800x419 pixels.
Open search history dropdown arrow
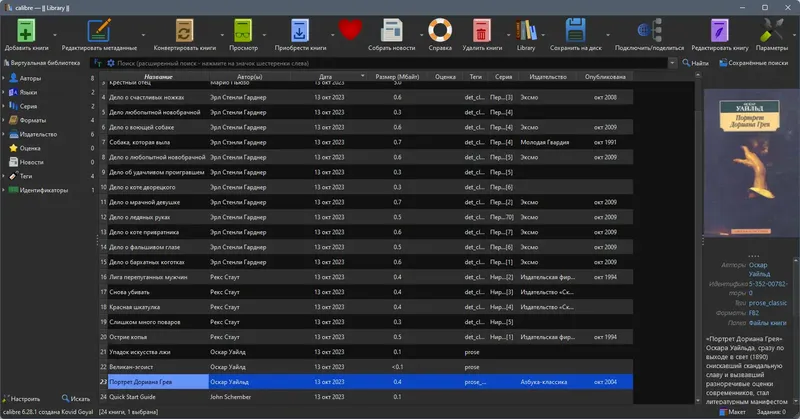[672, 63]
